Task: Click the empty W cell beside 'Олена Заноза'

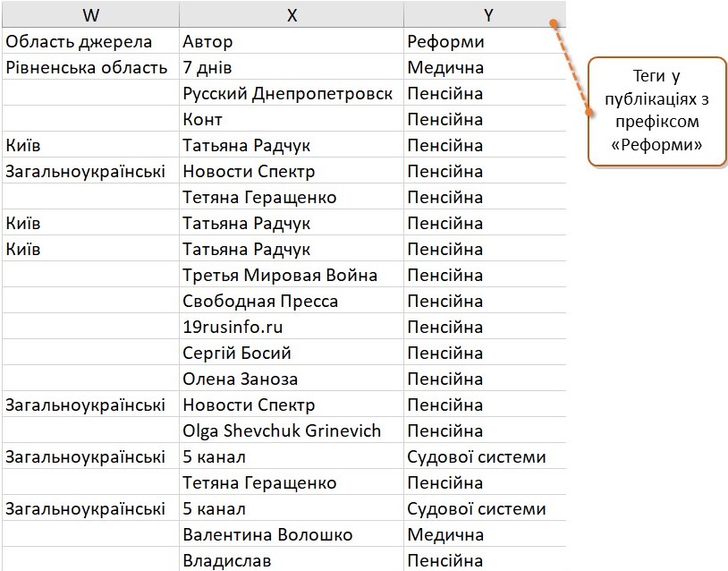Action: click(90, 379)
